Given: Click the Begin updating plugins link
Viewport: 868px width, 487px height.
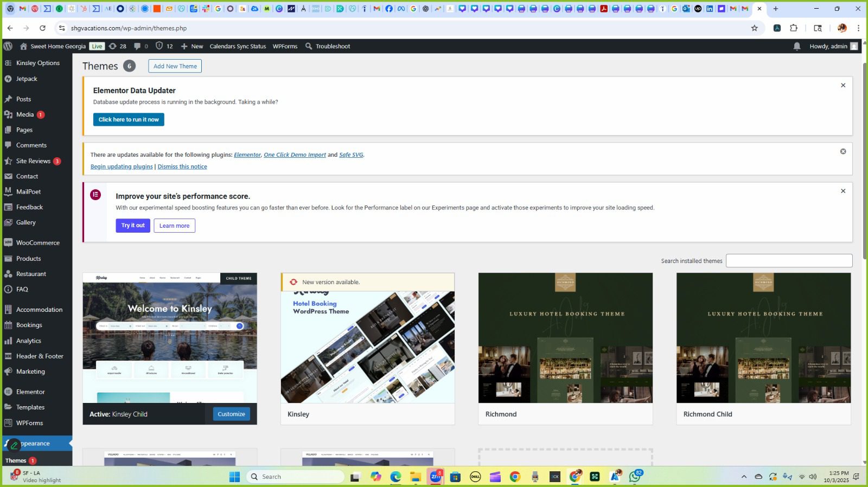Looking at the screenshot, I should [x=122, y=166].
